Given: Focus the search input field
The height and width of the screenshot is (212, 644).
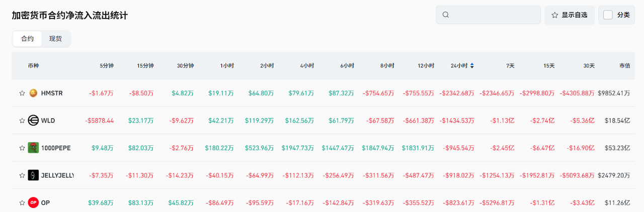Looking at the screenshot, I should [x=493, y=15].
